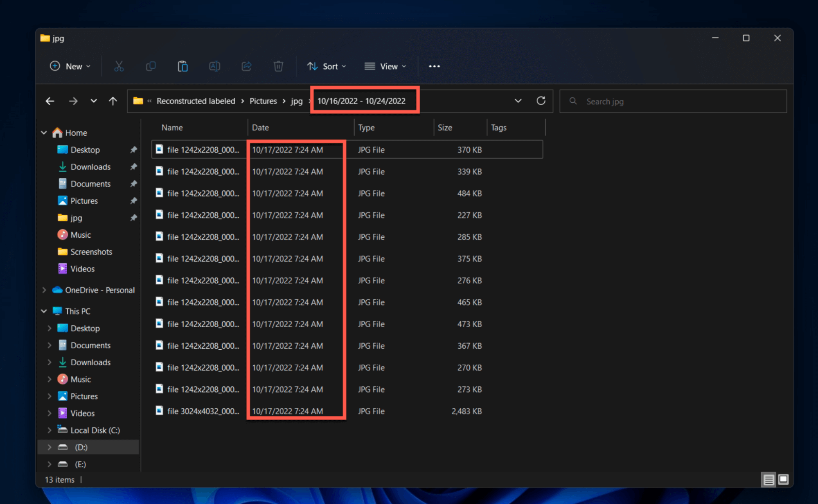
Task: Click the Share icon in toolbar
Action: point(246,66)
